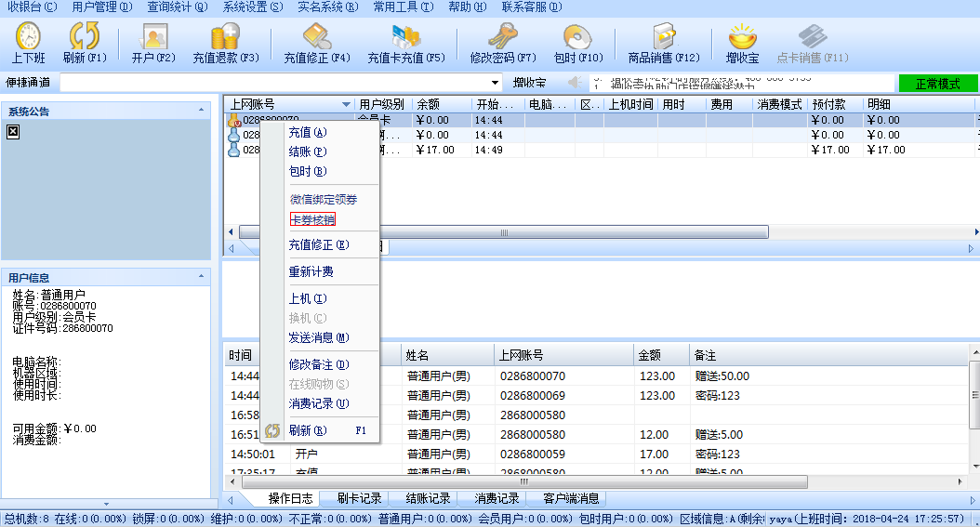The image size is (980, 527).
Task: Click the 金额 column header in log
Action: pyautogui.click(x=661, y=355)
